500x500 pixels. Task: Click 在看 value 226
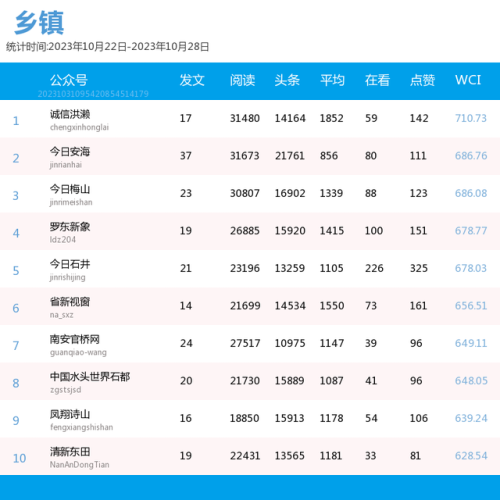click(374, 268)
